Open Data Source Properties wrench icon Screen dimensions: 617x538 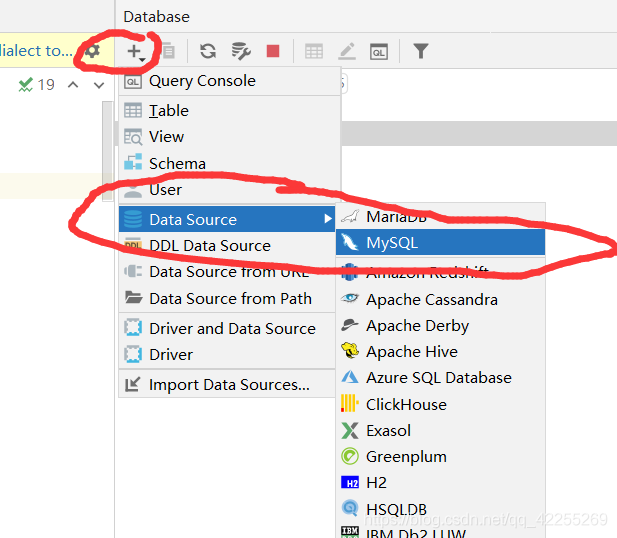pyautogui.click(x=240, y=51)
